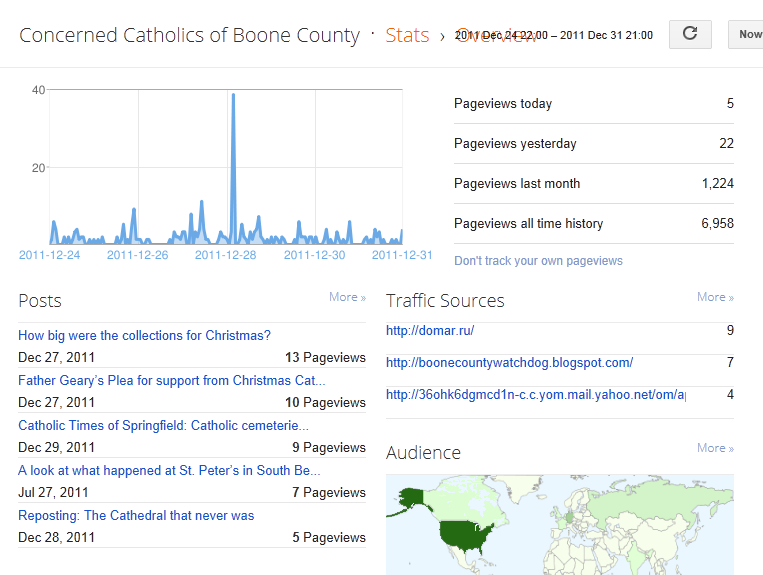Visit traffic source http://domar.ru/
The image size is (763, 575).
[430, 331]
